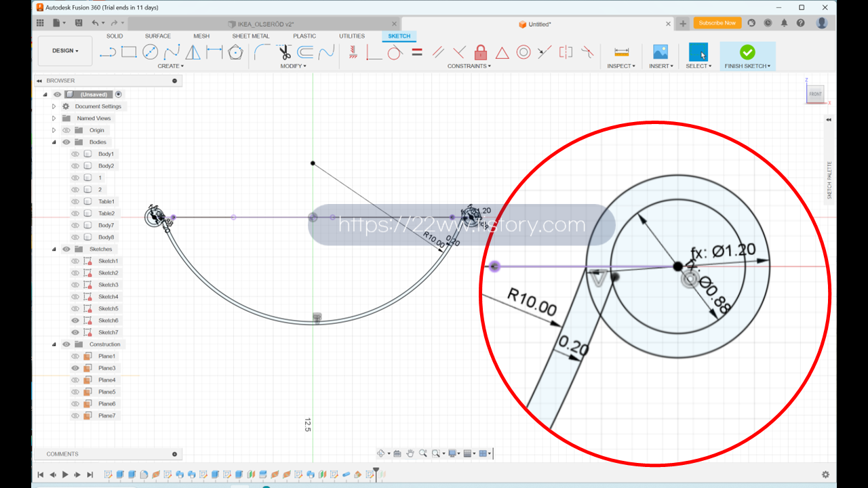Expand the Named Views node

coord(54,118)
